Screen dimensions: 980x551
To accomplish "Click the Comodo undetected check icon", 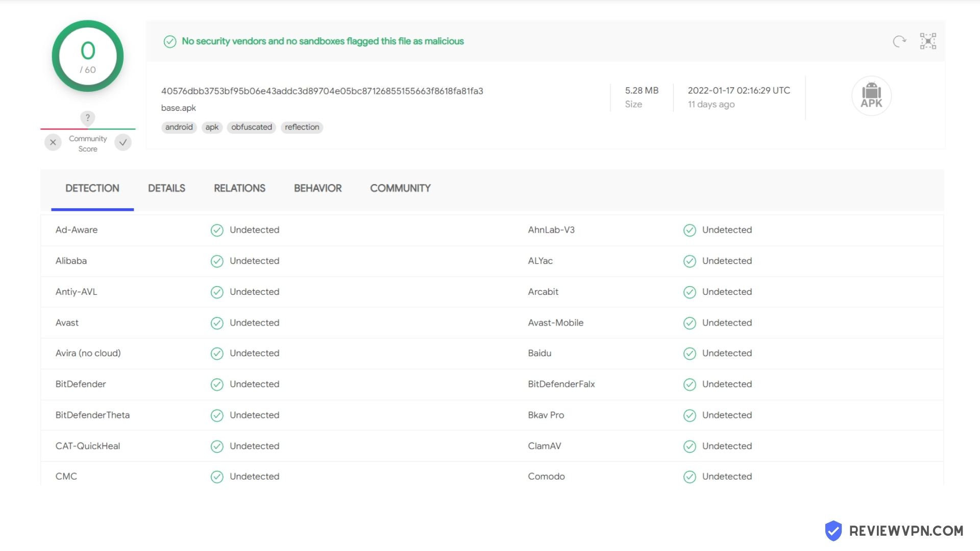I will point(690,477).
